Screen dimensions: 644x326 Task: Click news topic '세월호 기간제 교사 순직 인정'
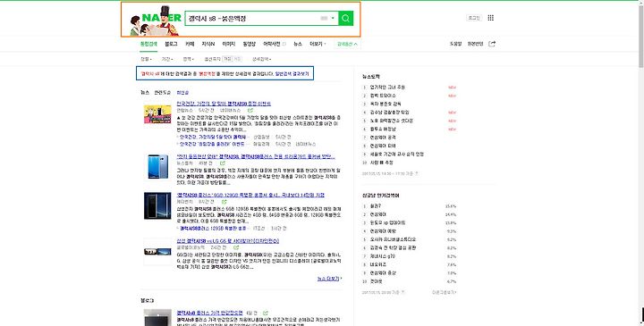(397, 155)
